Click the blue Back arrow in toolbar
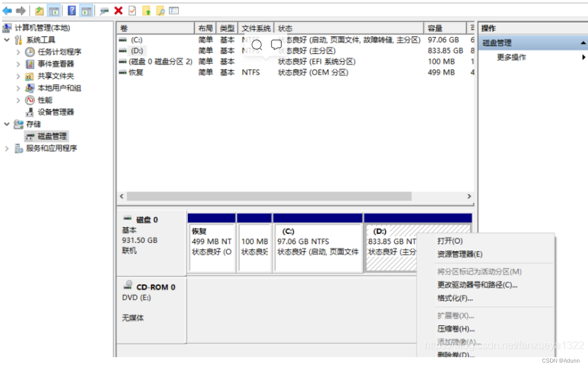This screenshot has width=588, height=368. click(7, 11)
